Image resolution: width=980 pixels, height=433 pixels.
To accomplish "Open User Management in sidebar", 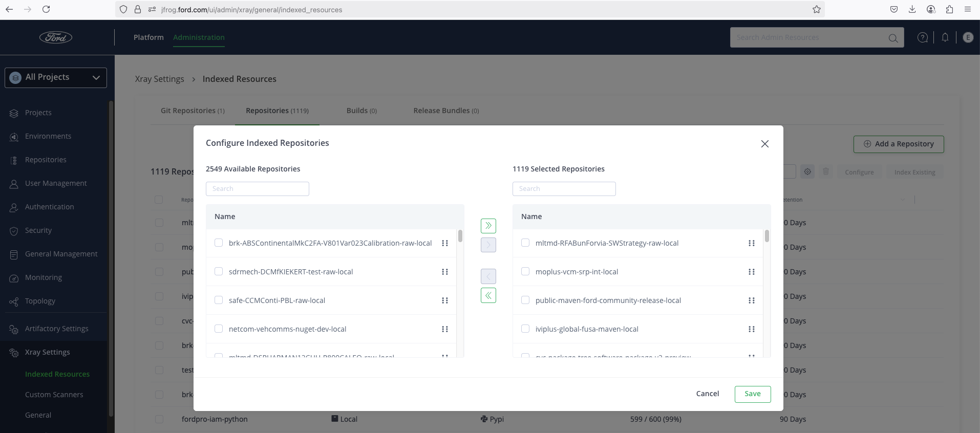I will pos(56,183).
